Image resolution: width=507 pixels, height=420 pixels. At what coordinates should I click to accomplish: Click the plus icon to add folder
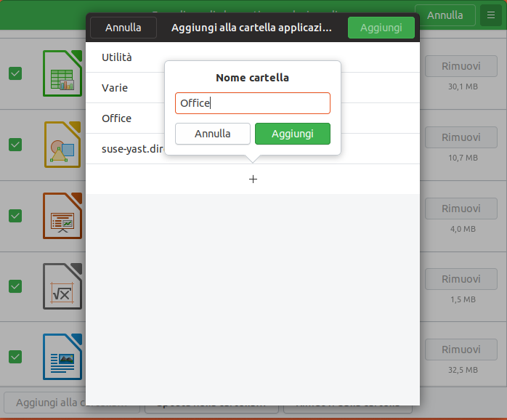253,179
